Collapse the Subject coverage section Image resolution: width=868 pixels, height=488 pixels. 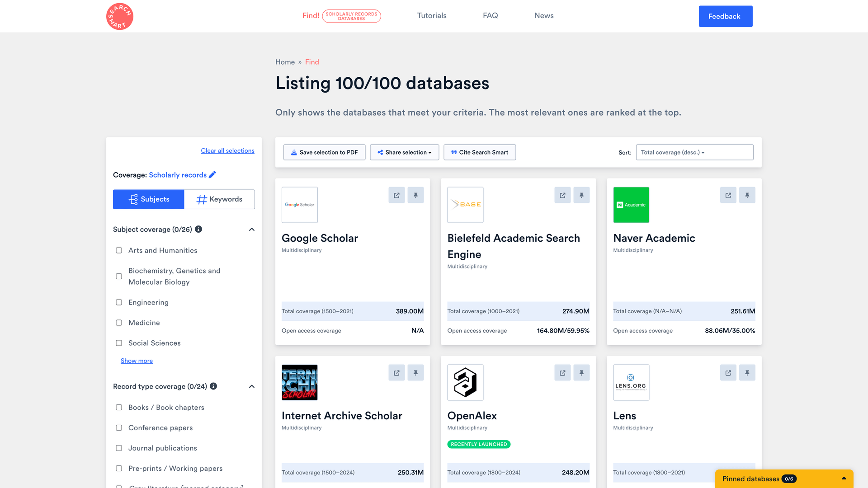point(252,229)
